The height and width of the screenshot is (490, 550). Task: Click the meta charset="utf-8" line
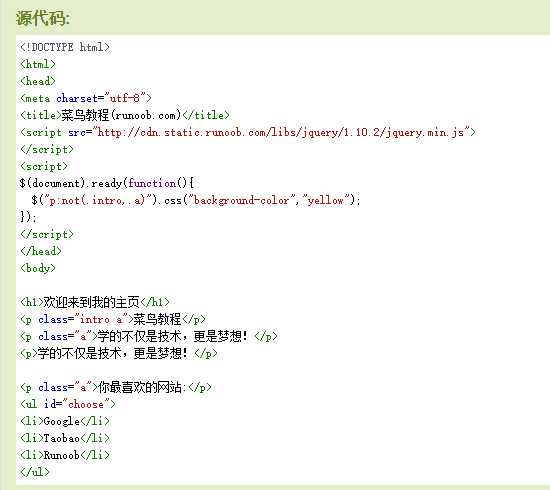86,98
